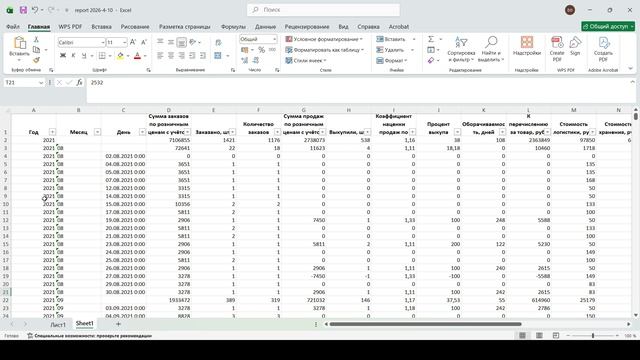The width and height of the screenshot is (640, 360).
Task: Click the accounting number format icon
Action: [x=244, y=50]
